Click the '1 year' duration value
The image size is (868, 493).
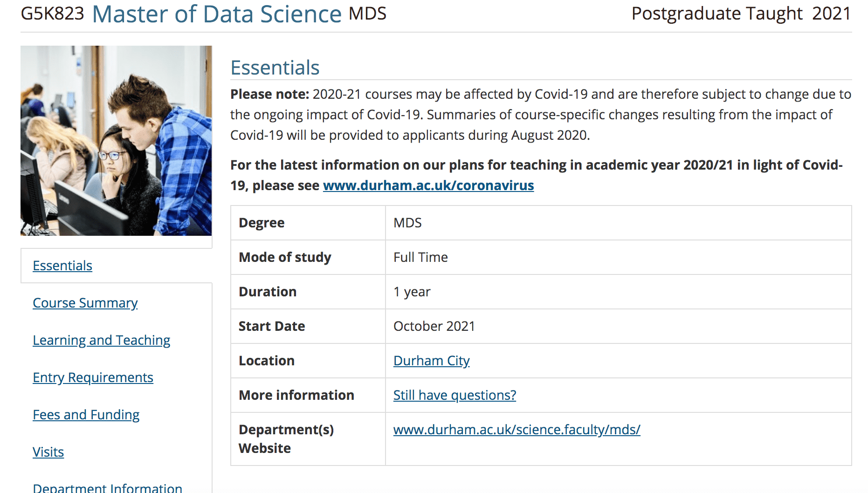point(412,292)
